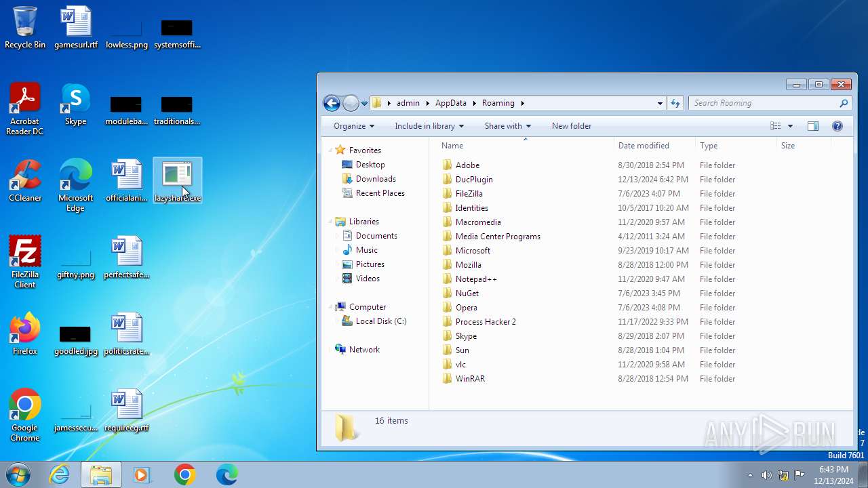Sort by Date modified column
The width and height of the screenshot is (868, 488).
click(x=655, y=146)
